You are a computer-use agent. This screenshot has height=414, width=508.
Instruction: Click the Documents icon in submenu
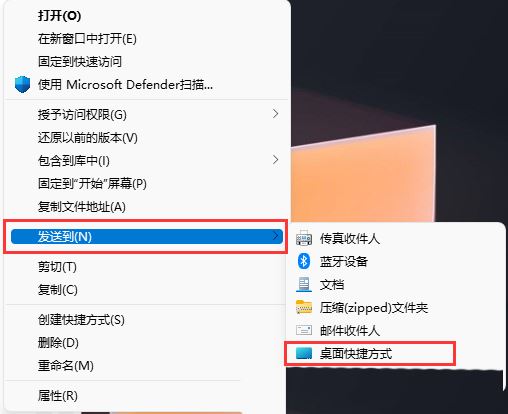(304, 284)
